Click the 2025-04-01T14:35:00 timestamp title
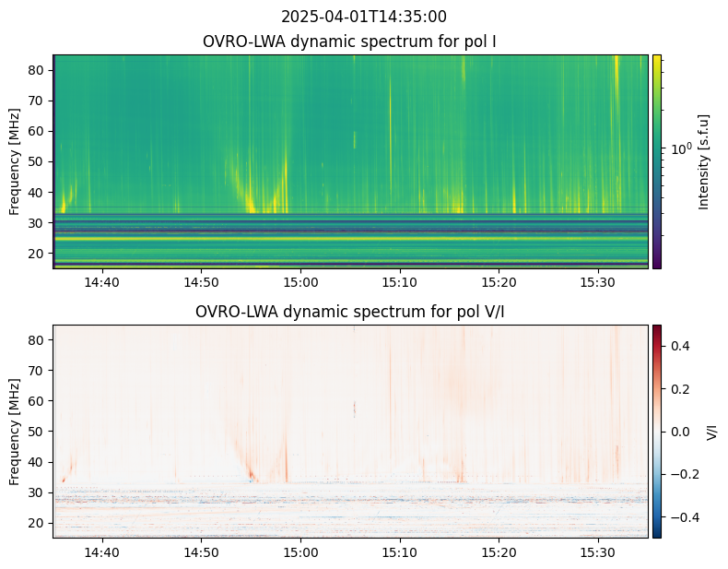Screen dimensions: 728x569 (x=363, y=17)
